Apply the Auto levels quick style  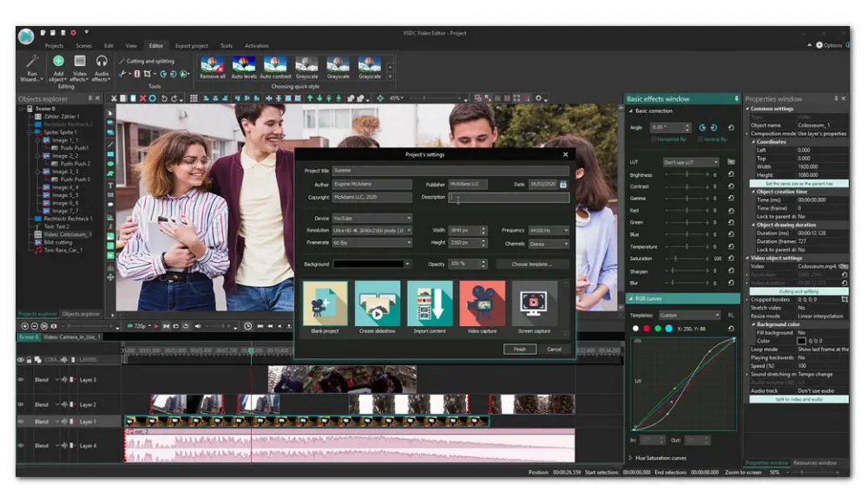click(x=243, y=65)
